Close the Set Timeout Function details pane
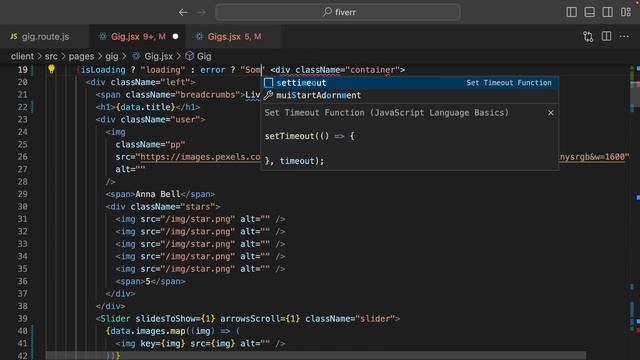Screen dimensions: 640x360 pyautogui.click(x=551, y=113)
